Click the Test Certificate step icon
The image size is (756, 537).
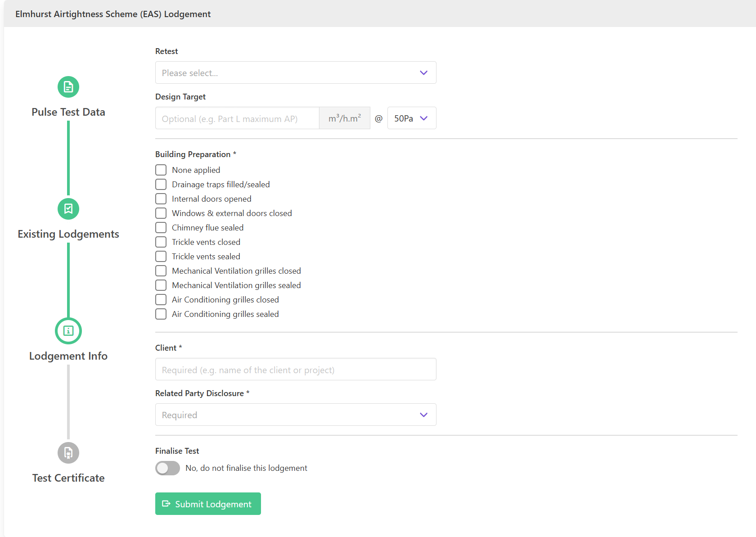[x=68, y=453]
